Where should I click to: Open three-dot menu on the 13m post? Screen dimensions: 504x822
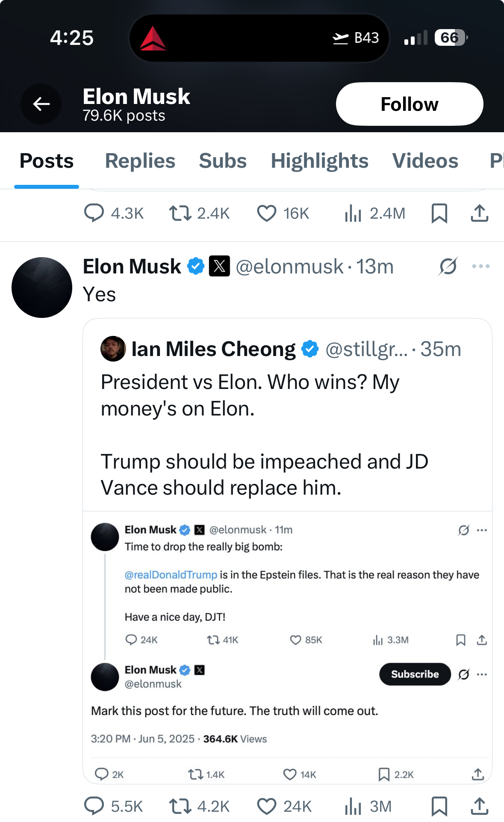481,266
